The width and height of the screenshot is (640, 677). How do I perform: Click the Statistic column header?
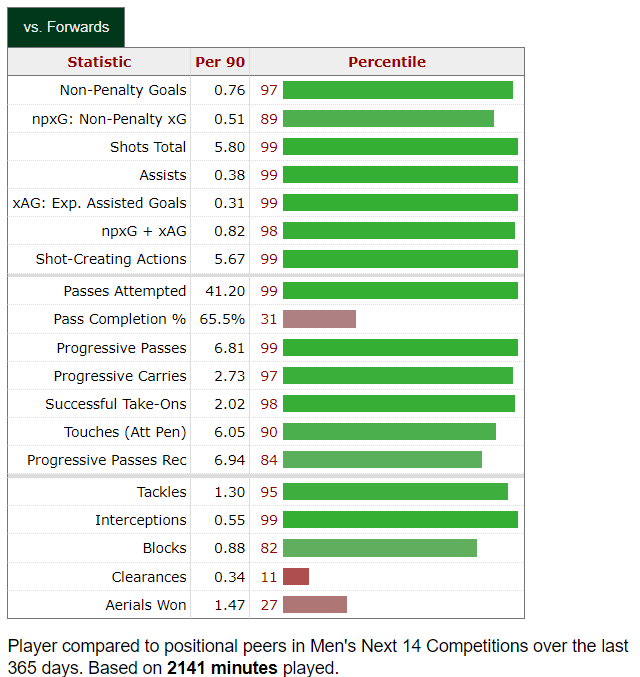click(x=99, y=62)
